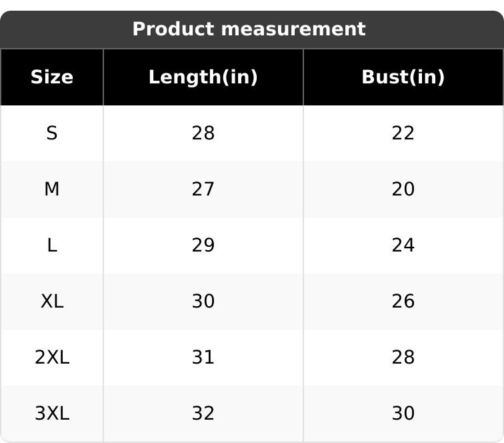
Task: Click the Length(in) column header
Action: click(x=203, y=77)
